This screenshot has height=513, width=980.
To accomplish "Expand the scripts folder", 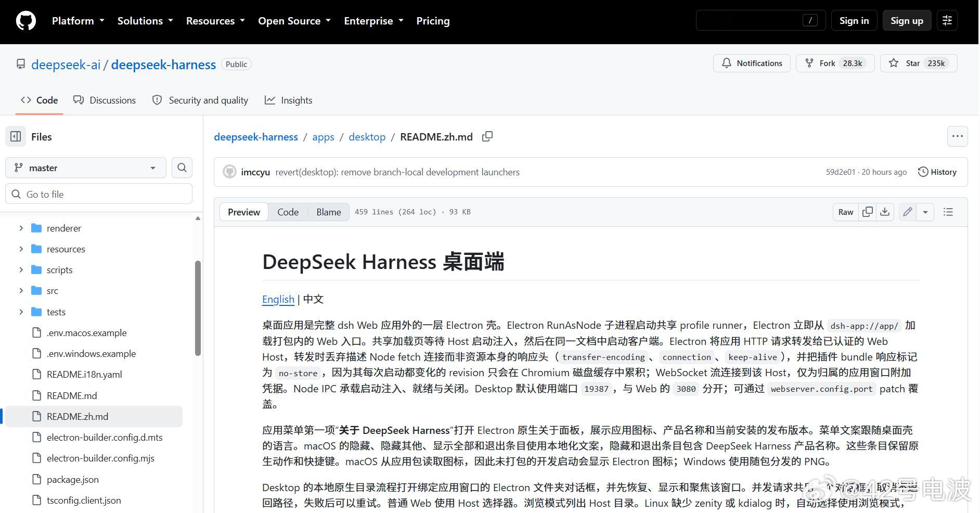I will (21, 270).
